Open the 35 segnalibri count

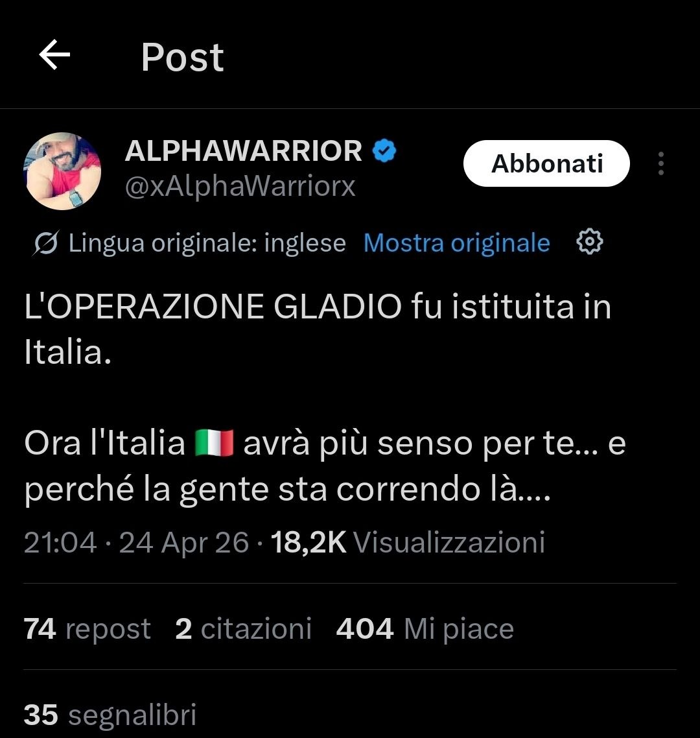pyautogui.click(x=110, y=715)
